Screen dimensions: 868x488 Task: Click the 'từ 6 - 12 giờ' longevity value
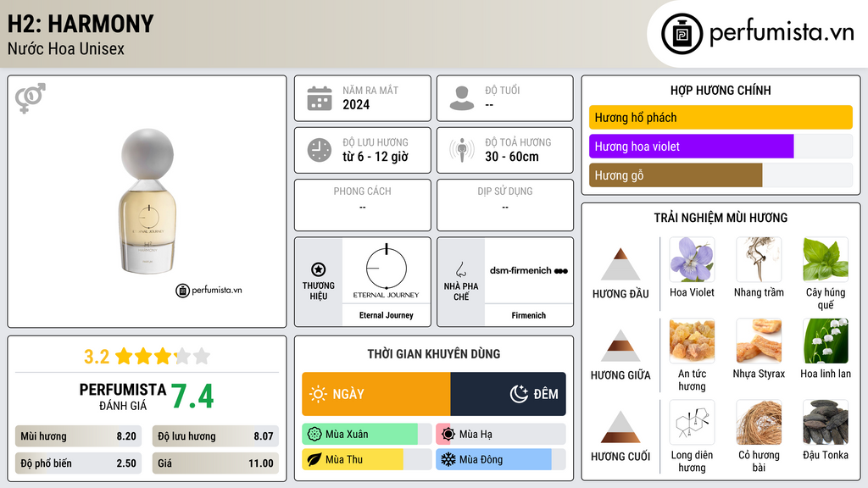click(376, 157)
